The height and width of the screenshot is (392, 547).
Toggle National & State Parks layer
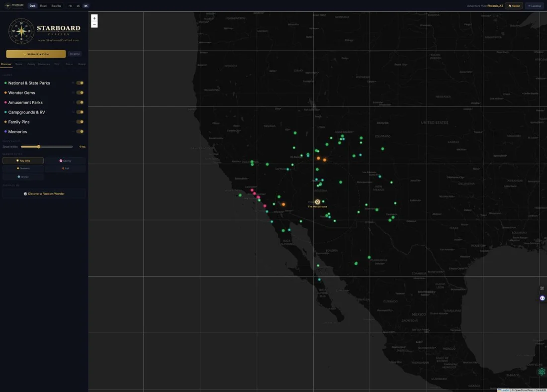tap(80, 83)
